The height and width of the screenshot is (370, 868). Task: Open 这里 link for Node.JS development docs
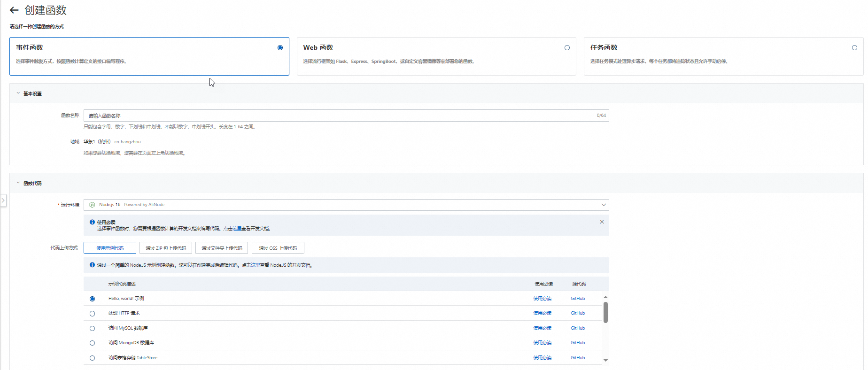(255, 265)
